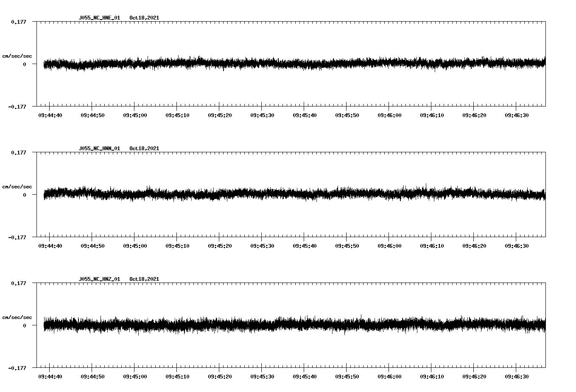Image resolution: width=576 pixels, height=392 pixels.
Task: Click the 09:46:00 time label under the HNZ plot
Action: point(389,376)
